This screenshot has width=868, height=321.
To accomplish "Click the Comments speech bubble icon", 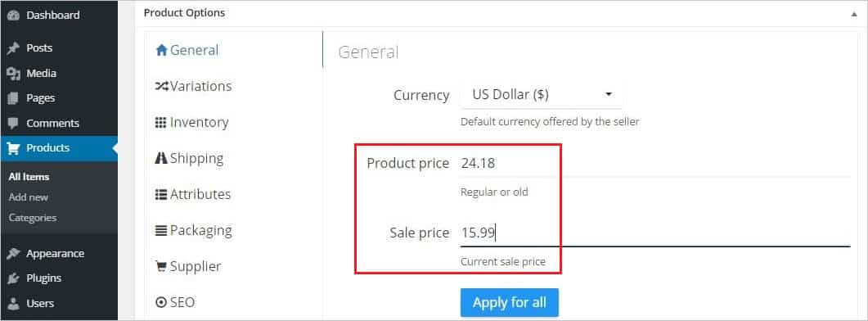I will pos(13,123).
